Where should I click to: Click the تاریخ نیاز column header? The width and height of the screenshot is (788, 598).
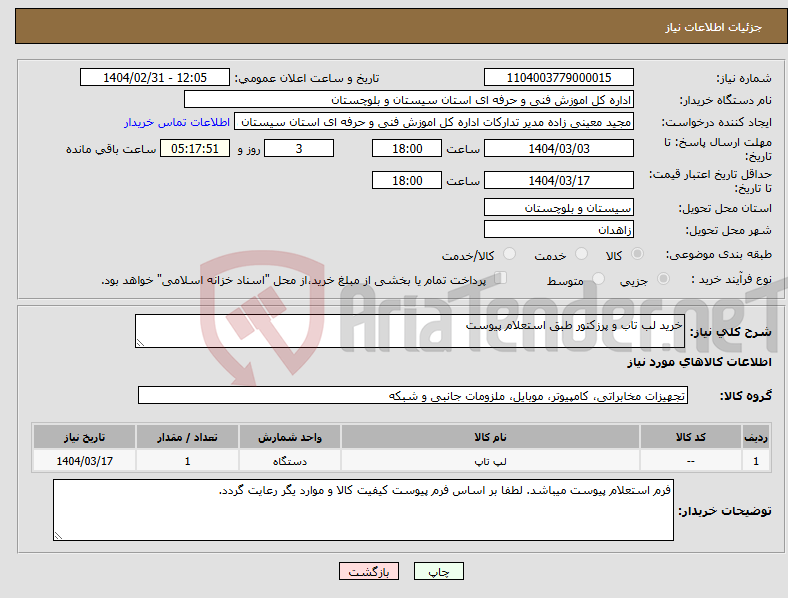(84, 437)
